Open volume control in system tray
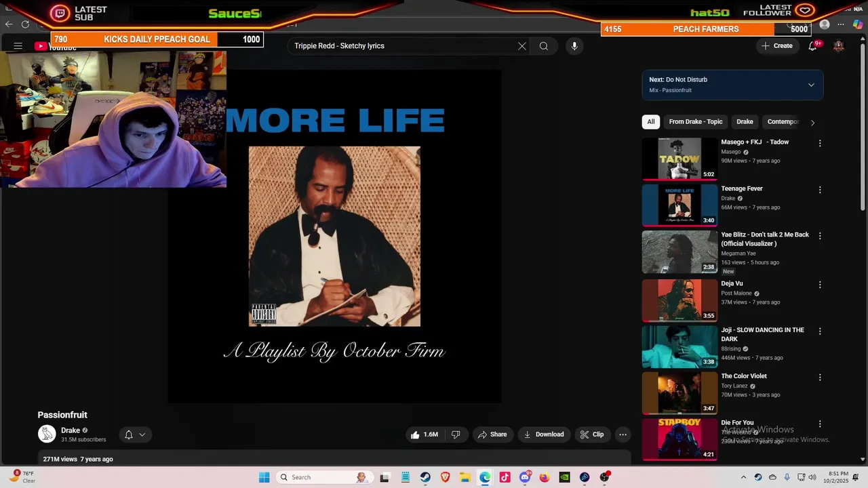 [812, 477]
